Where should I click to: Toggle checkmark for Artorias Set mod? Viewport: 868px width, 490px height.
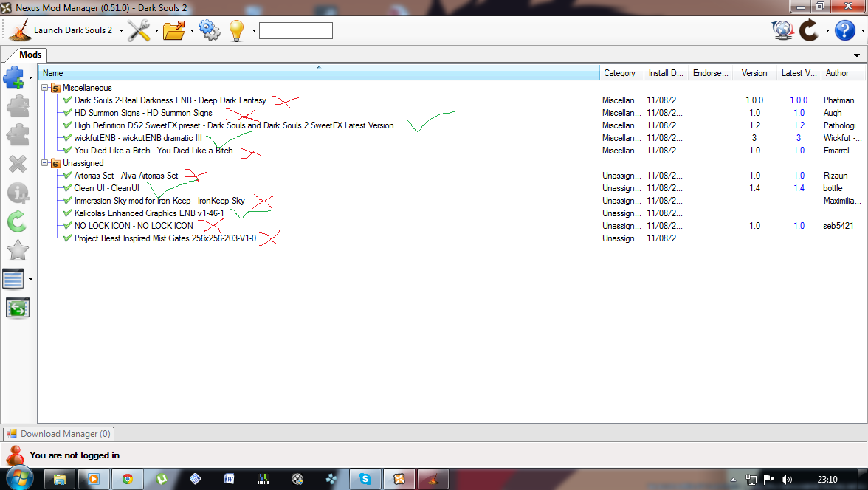(x=68, y=175)
